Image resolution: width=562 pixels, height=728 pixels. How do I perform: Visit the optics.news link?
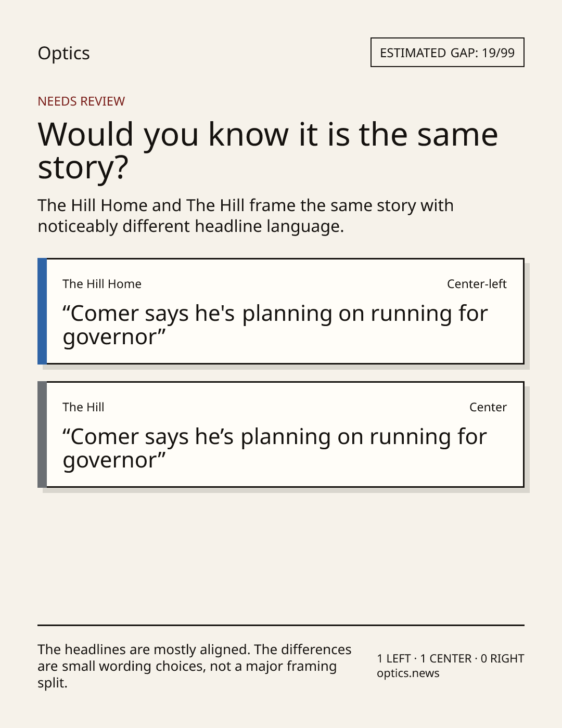pos(408,673)
